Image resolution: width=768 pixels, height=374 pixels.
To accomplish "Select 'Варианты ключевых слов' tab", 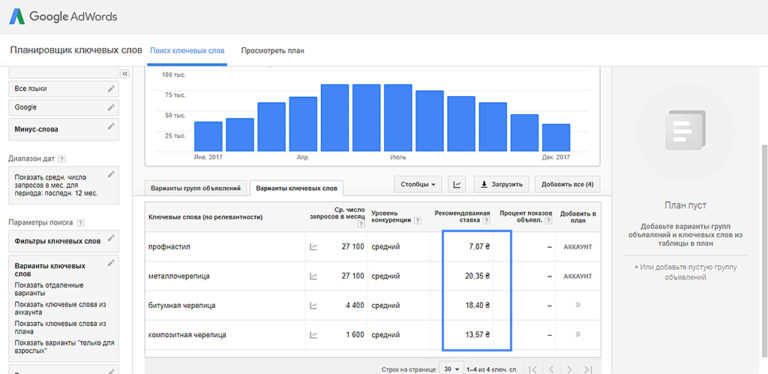I will 297,188.
